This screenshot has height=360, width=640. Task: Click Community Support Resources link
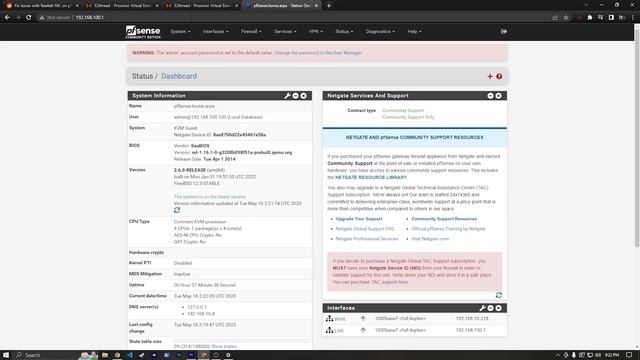click(444, 219)
